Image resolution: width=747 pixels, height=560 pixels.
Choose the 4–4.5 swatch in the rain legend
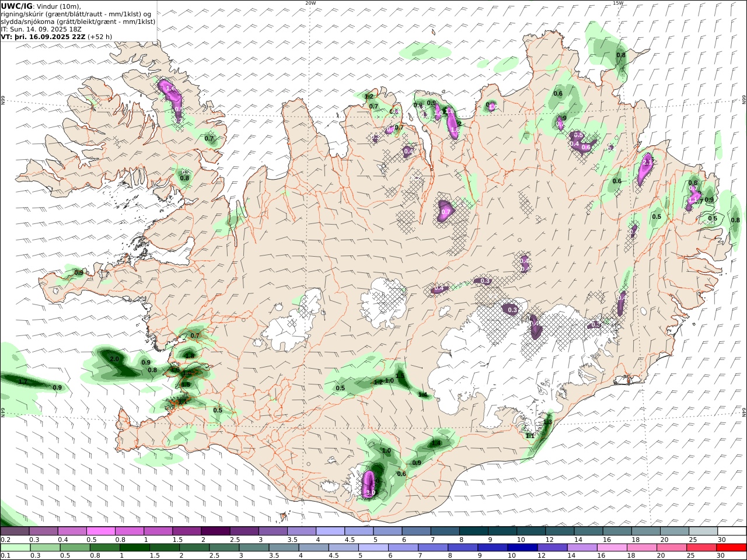coord(313,548)
